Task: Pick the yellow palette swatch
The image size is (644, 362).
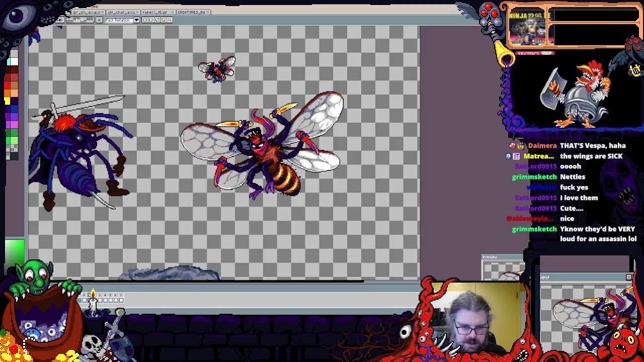Action: click(x=7, y=101)
